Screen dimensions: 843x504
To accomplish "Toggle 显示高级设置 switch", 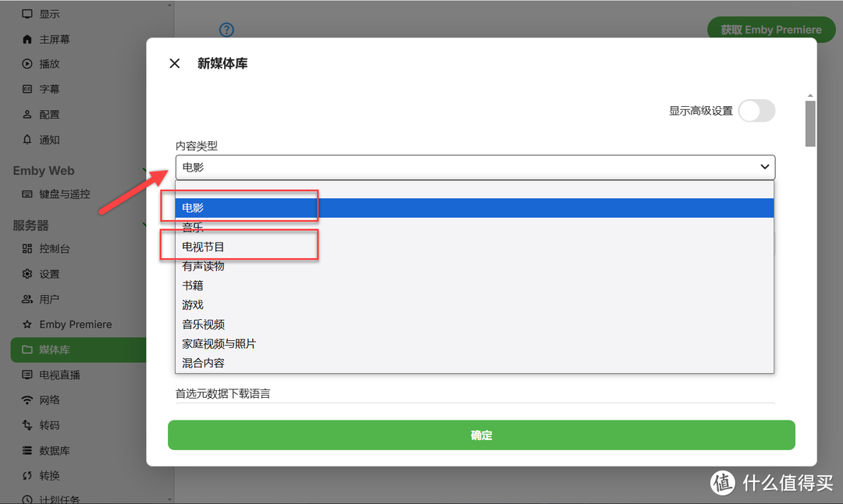I will pos(756,111).
